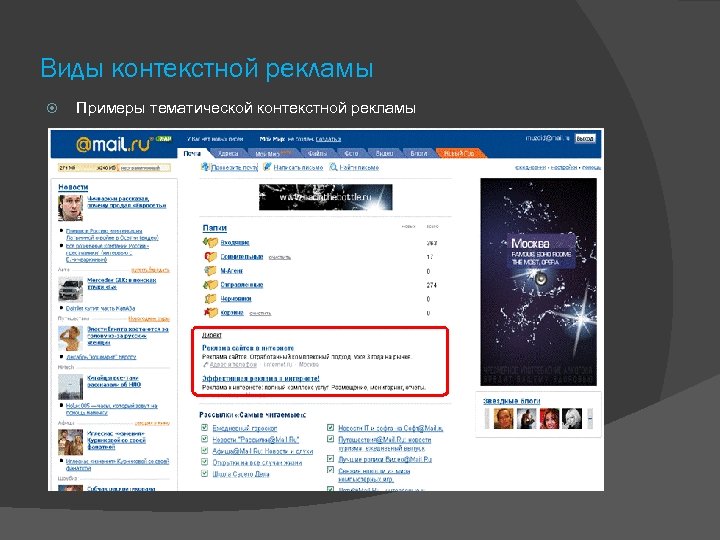This screenshot has height=540, width=720.
Task: Open the red-background star blog avatar
Action: coord(549,419)
